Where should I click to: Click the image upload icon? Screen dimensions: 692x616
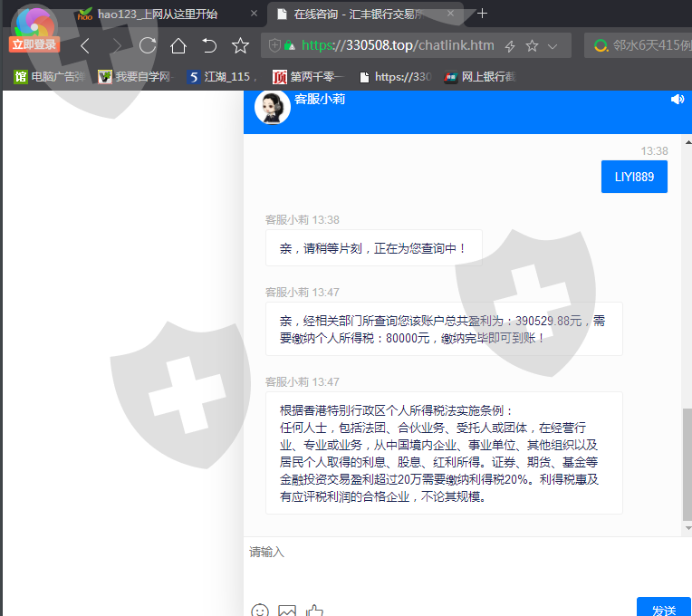[287, 611]
